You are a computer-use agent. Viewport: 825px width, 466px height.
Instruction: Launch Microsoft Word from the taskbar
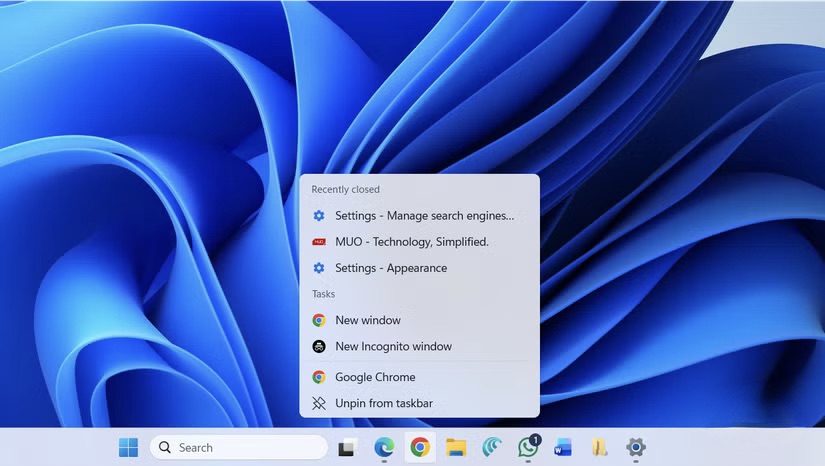tap(563, 448)
